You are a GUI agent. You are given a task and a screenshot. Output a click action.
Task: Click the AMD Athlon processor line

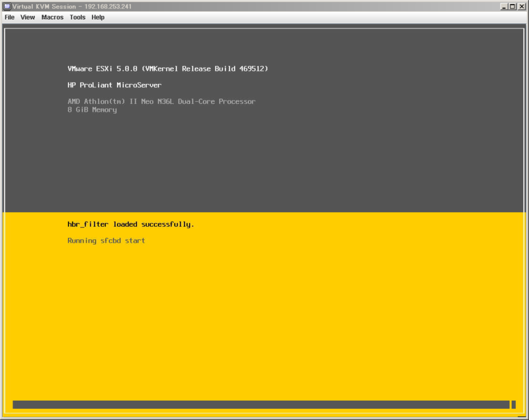click(x=161, y=102)
